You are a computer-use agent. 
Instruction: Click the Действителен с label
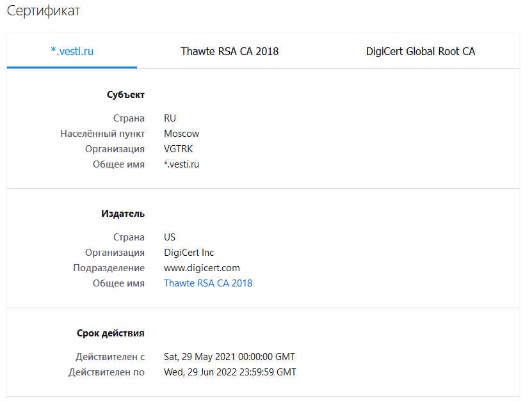tap(110, 357)
